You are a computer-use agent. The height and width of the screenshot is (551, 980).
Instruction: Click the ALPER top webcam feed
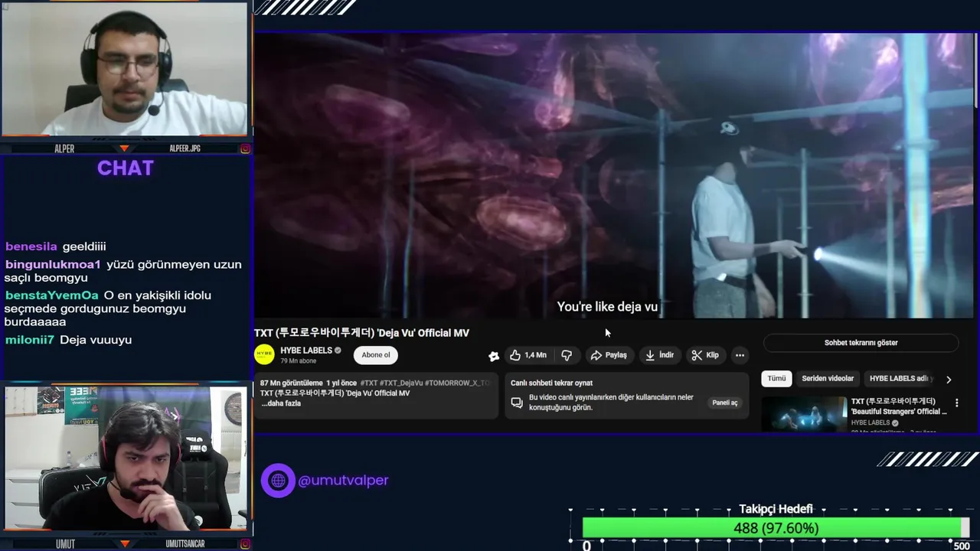coord(125,70)
